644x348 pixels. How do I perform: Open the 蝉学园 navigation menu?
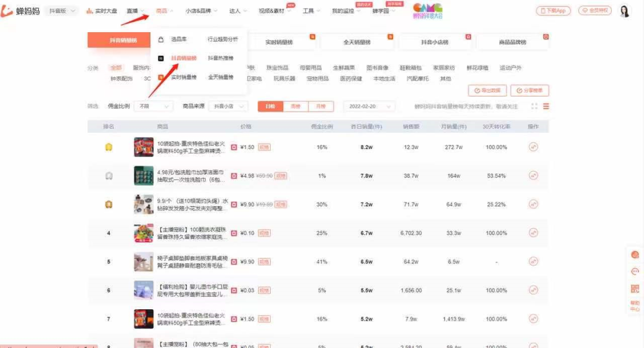point(383,11)
